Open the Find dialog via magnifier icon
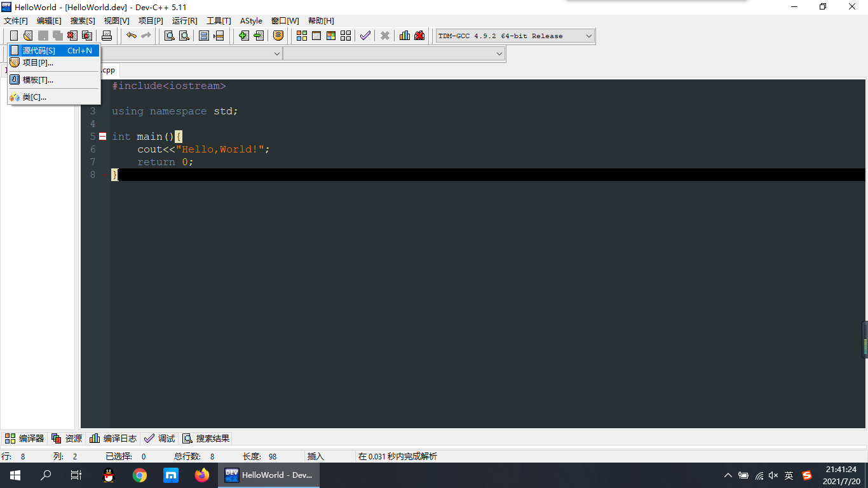 point(168,36)
